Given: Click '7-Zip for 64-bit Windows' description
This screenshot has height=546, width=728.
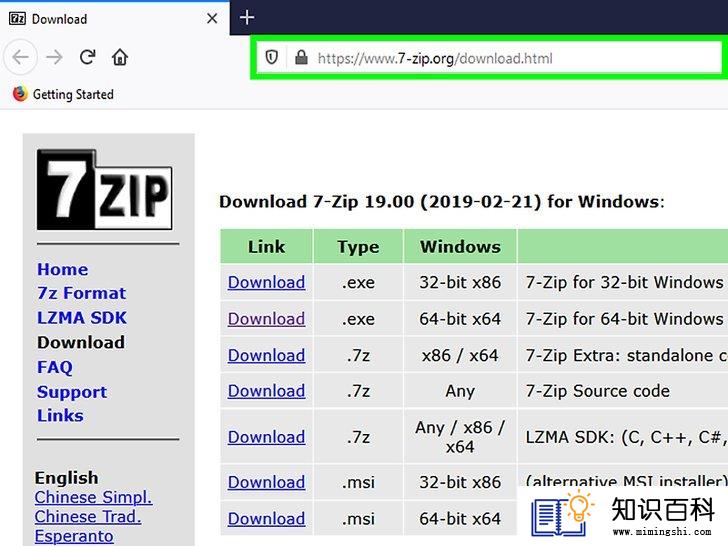Looking at the screenshot, I should click(x=624, y=319).
